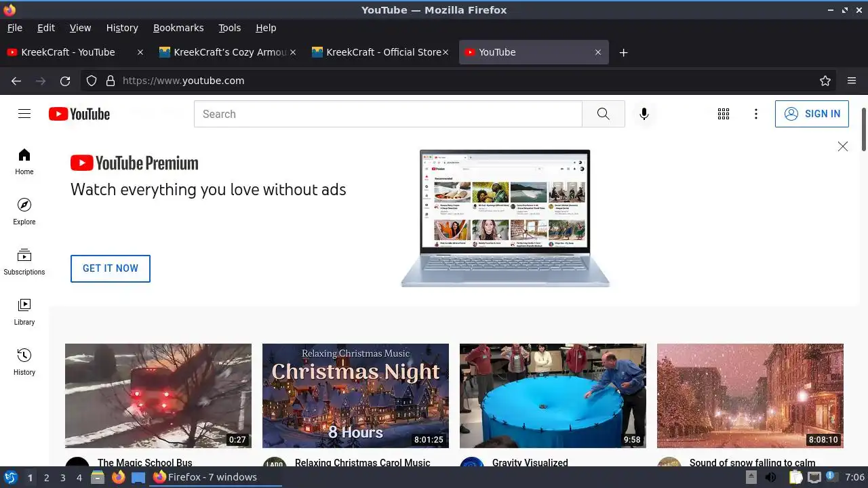This screenshot has height=488, width=868.
Task: Close KreekCraft - Official Store tab
Action: coord(446,52)
